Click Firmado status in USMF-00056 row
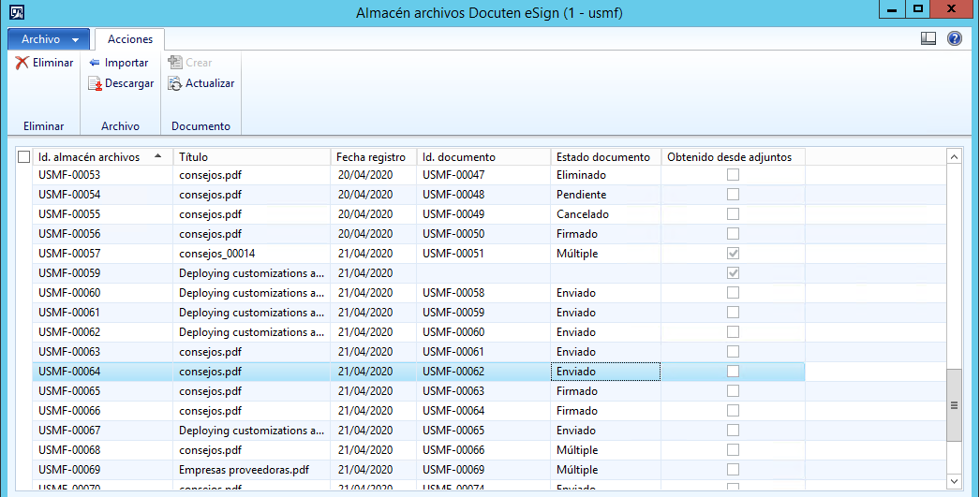Image resolution: width=980 pixels, height=497 pixels. click(605, 234)
